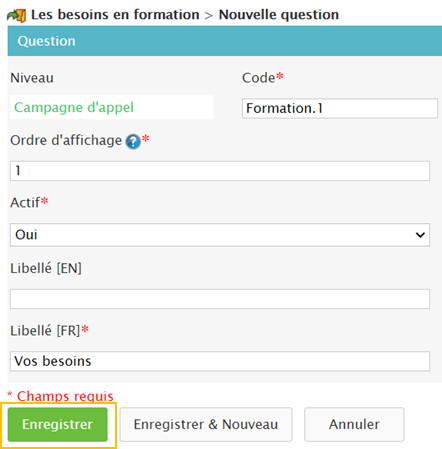This screenshot has width=442, height=449.
Task: Open the Actif dropdown showing Oui
Action: click(x=220, y=235)
